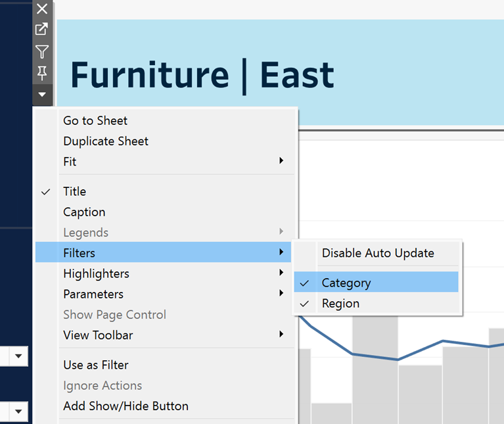This screenshot has height=424, width=504.
Task: Click the More Options down-arrow icon
Action: [x=42, y=95]
